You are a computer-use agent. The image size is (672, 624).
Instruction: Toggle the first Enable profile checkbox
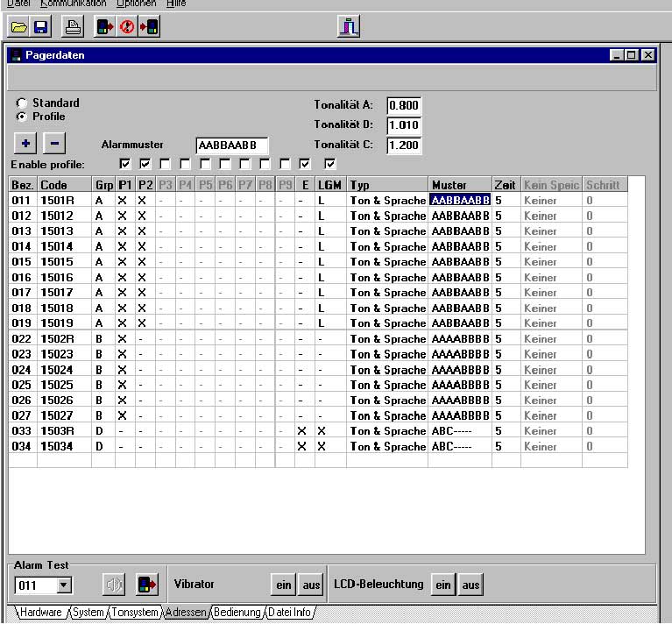[x=125, y=164]
